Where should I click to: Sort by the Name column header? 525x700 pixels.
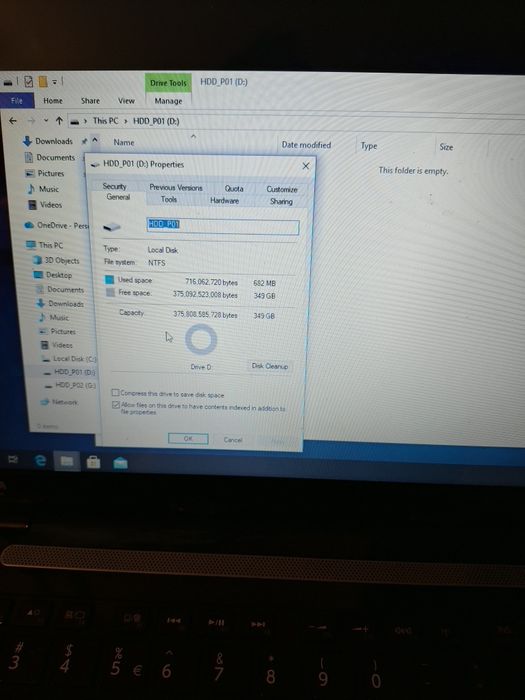(x=124, y=142)
